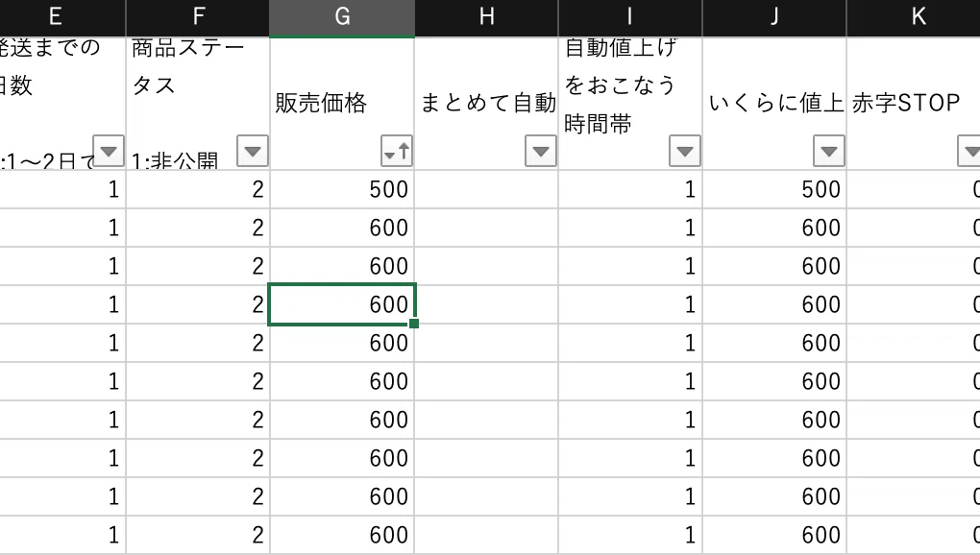Click the fill handle of selected cell
Image resolution: width=980 pixels, height=555 pixels.
(x=414, y=324)
